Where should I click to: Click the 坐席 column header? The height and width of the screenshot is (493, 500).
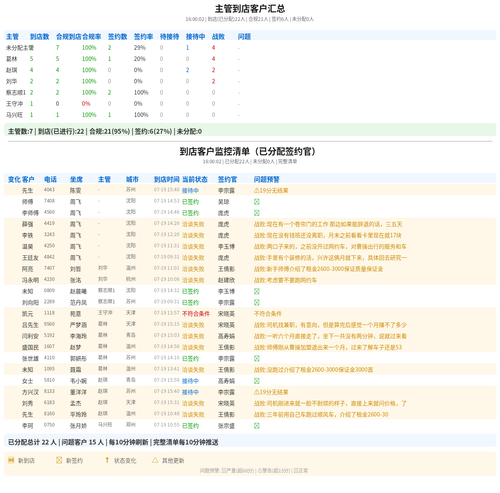click(x=76, y=179)
